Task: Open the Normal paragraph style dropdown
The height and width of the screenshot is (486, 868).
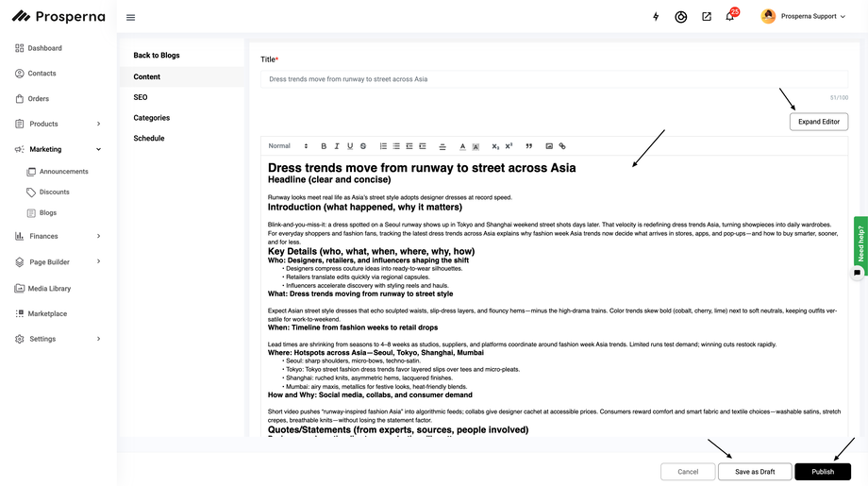Action: point(288,146)
